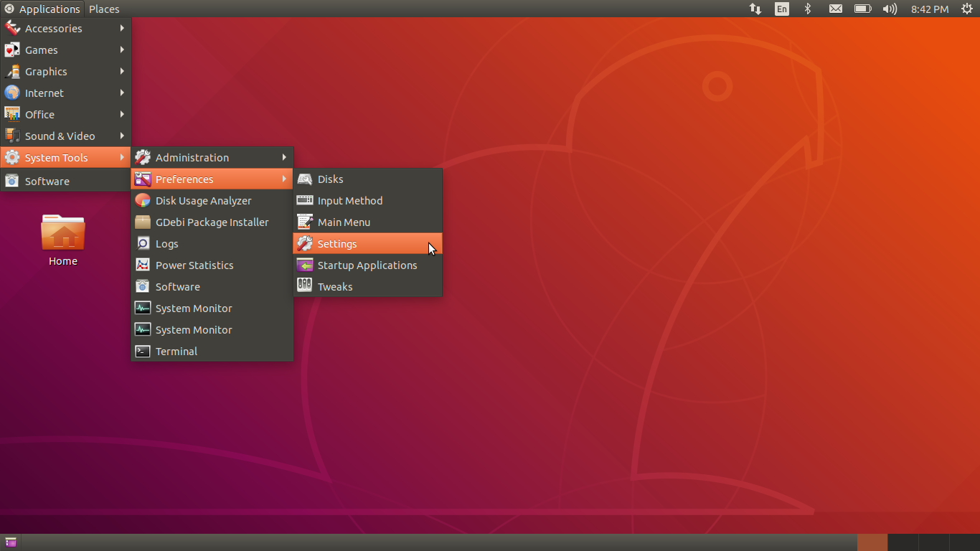Image resolution: width=980 pixels, height=551 pixels.
Task: Open the Logs magnifier icon
Action: click(143, 244)
